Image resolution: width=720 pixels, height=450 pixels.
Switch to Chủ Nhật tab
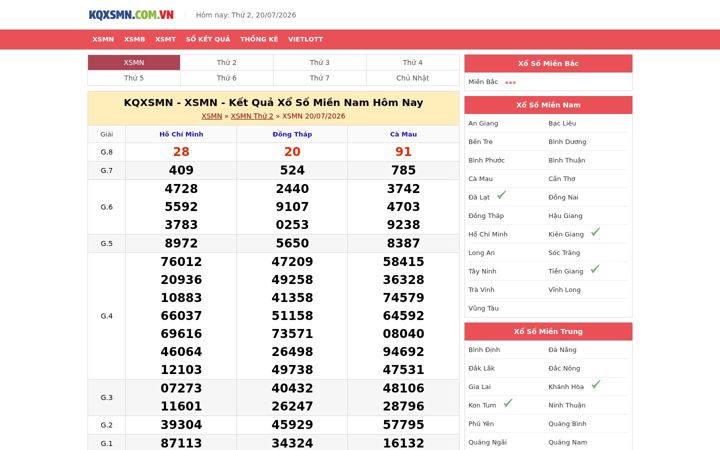click(412, 78)
